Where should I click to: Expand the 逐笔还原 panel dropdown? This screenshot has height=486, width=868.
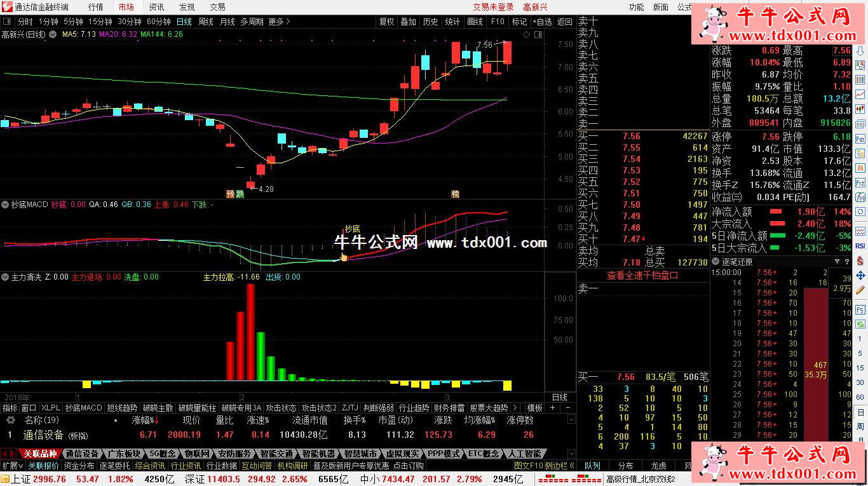[x=716, y=262]
